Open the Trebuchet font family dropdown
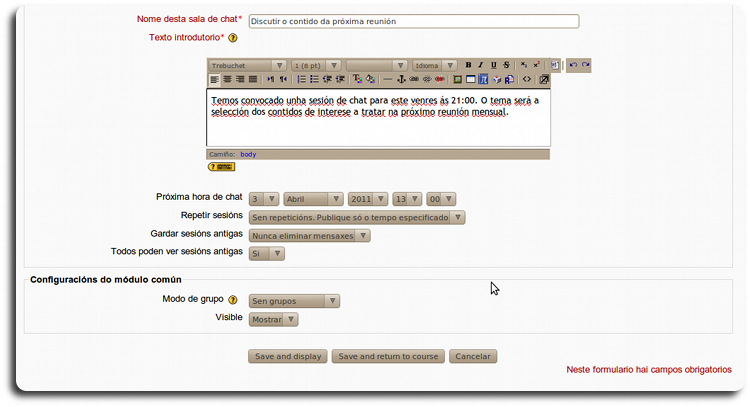The height and width of the screenshot is (407, 750). pyautogui.click(x=247, y=66)
